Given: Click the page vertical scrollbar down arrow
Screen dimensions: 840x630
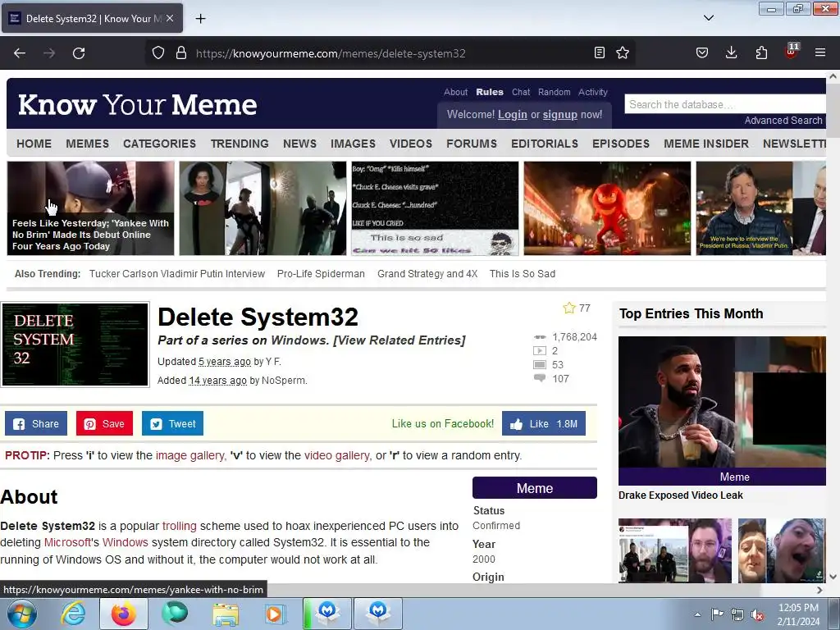Looking at the screenshot, I should click(x=833, y=577).
